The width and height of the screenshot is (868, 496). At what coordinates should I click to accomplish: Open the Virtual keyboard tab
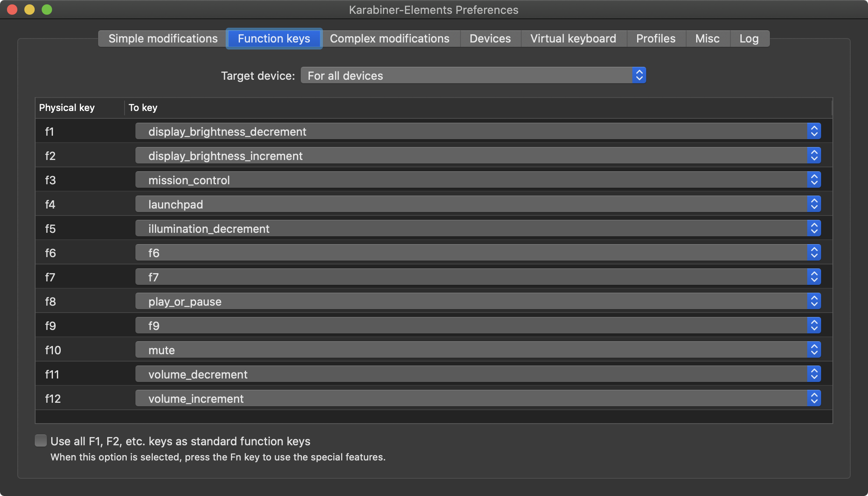pos(573,39)
